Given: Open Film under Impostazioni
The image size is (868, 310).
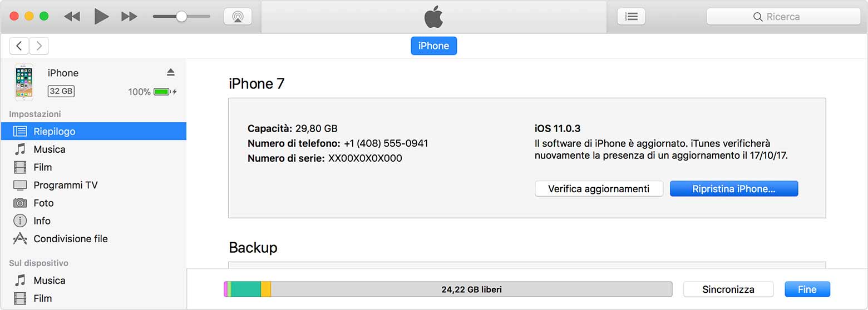Looking at the screenshot, I should tap(93, 167).
